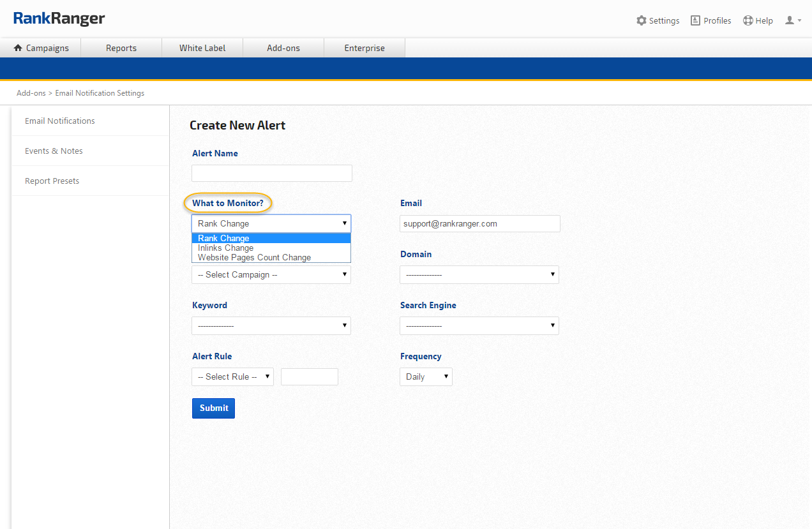Expand the Search Engine dropdown
812x529 pixels.
[x=479, y=325]
